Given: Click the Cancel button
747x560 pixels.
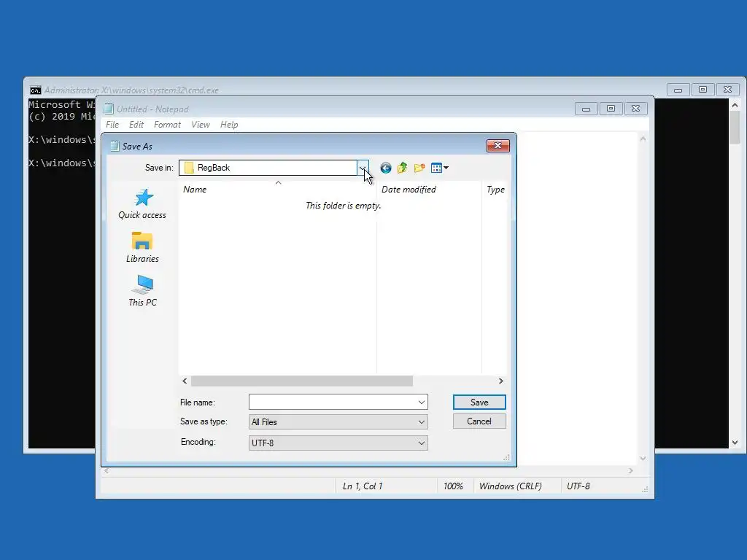Looking at the screenshot, I should [479, 421].
